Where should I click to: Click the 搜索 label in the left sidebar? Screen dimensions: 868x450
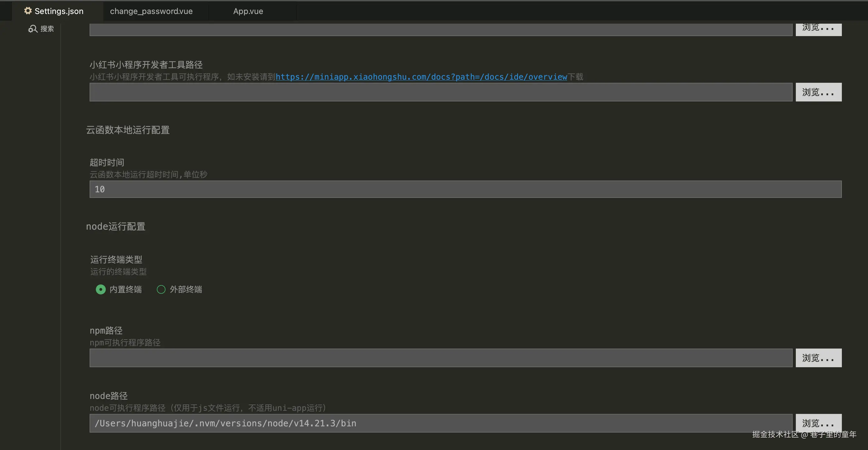coord(47,29)
